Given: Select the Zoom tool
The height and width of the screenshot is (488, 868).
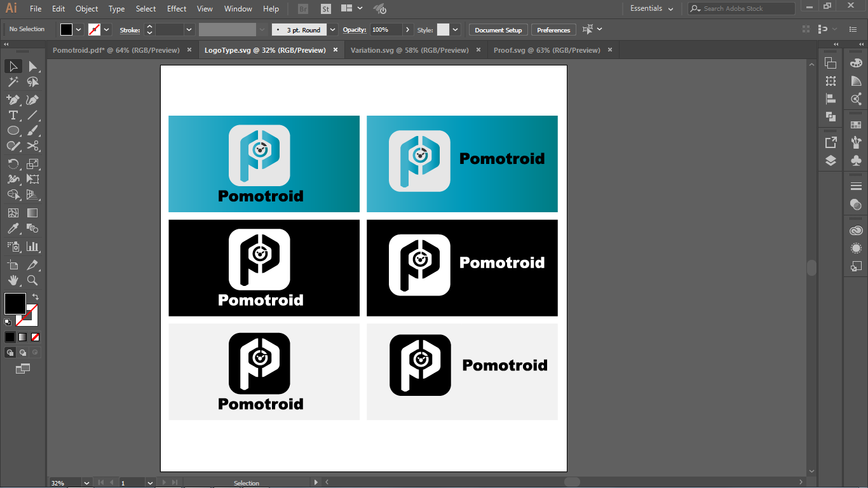Looking at the screenshot, I should [x=33, y=280].
